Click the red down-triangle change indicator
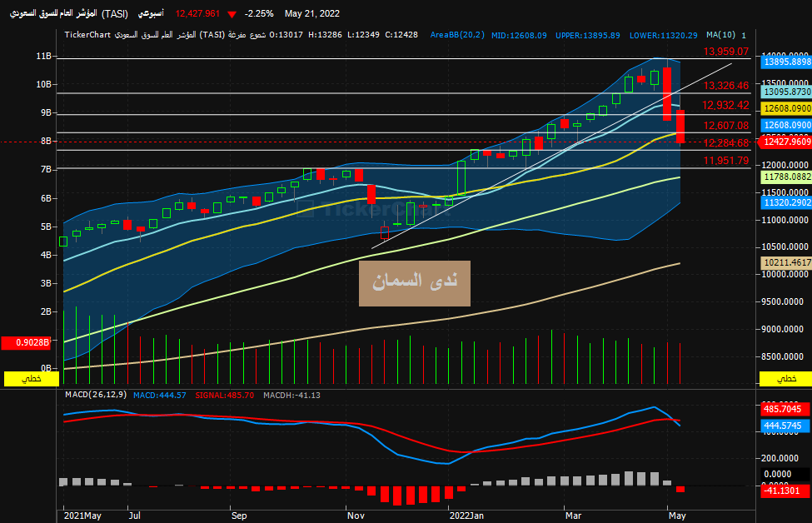 (x=232, y=14)
